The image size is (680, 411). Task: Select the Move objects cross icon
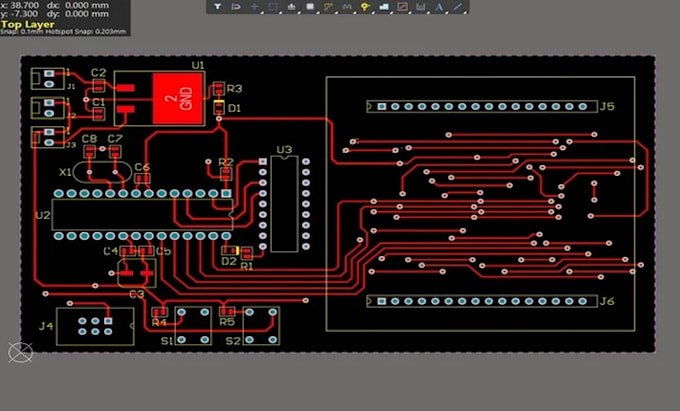click(x=255, y=7)
